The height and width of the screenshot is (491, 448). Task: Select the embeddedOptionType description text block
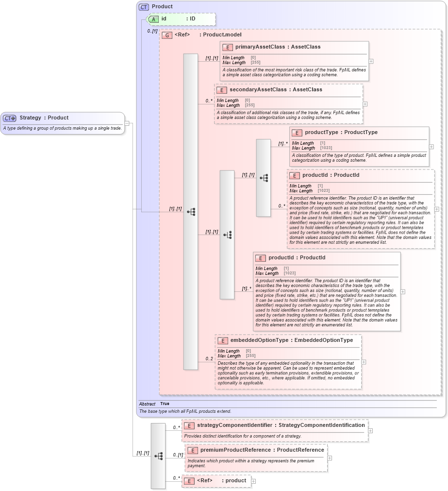coord(289,372)
